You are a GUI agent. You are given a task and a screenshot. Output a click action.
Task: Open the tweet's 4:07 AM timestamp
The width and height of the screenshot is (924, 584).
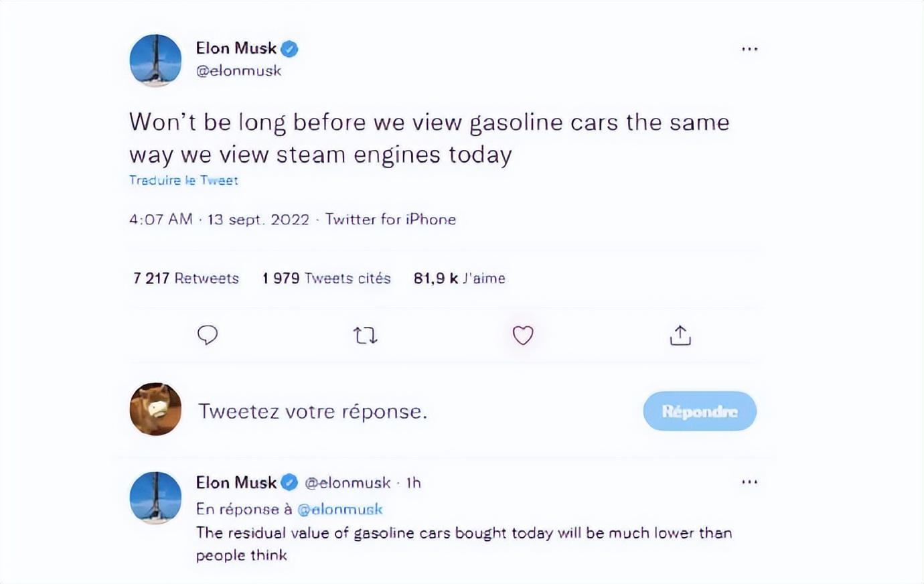click(x=161, y=220)
